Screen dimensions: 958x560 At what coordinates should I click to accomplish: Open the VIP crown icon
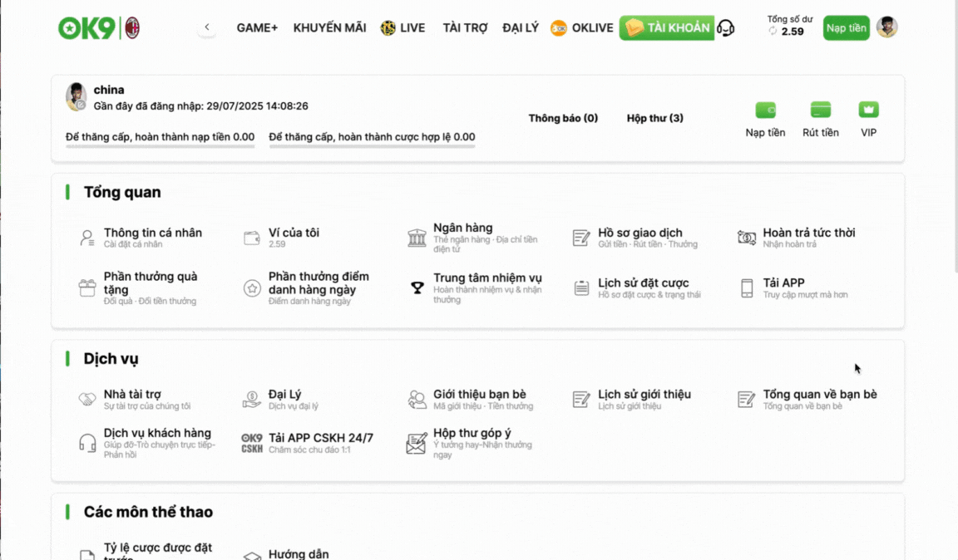coord(868,110)
